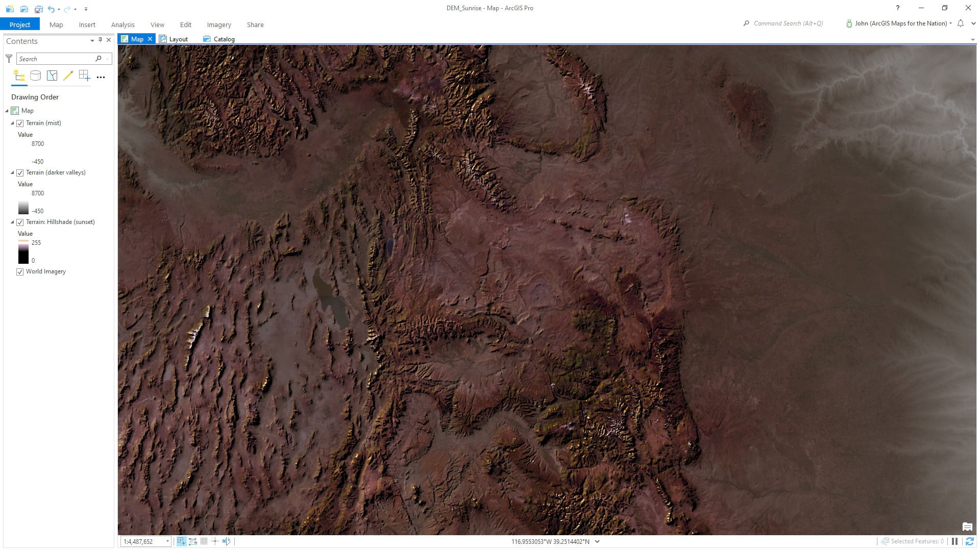
Task: Pause map drawing
Action: click(954, 541)
